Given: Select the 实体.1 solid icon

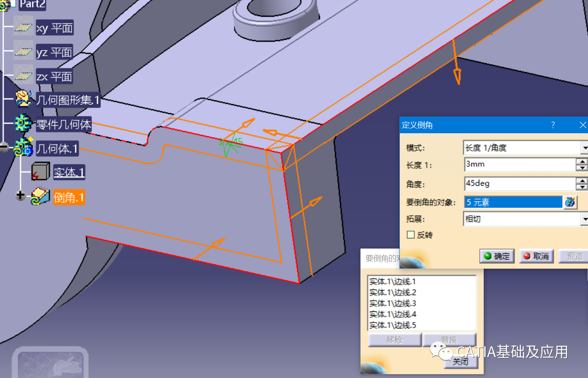Looking at the screenshot, I should pos(41,172).
